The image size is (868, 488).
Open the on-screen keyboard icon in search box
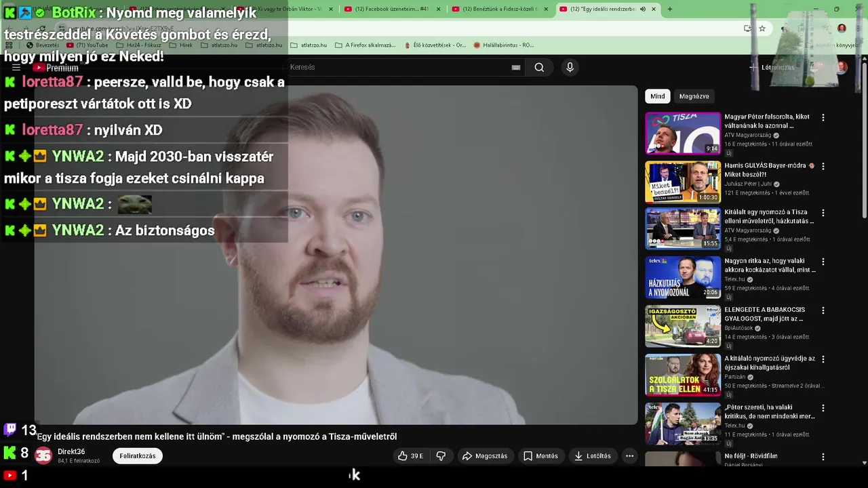[516, 67]
